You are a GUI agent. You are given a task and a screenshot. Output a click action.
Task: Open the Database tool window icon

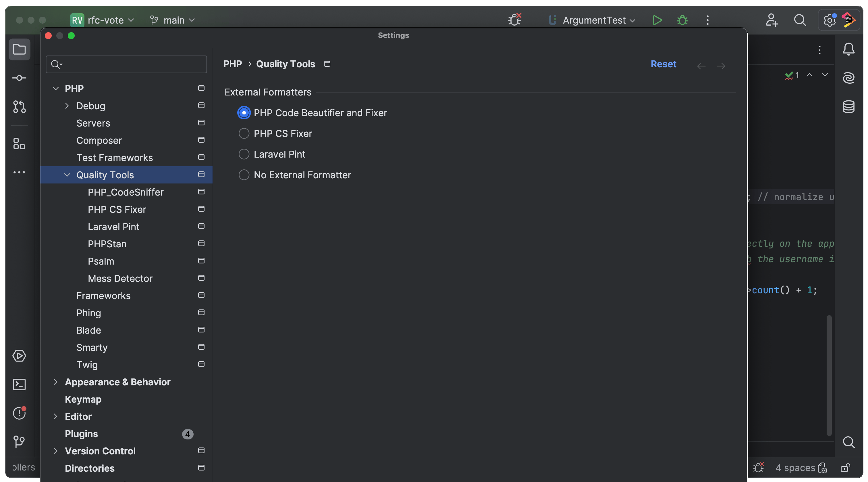(848, 107)
